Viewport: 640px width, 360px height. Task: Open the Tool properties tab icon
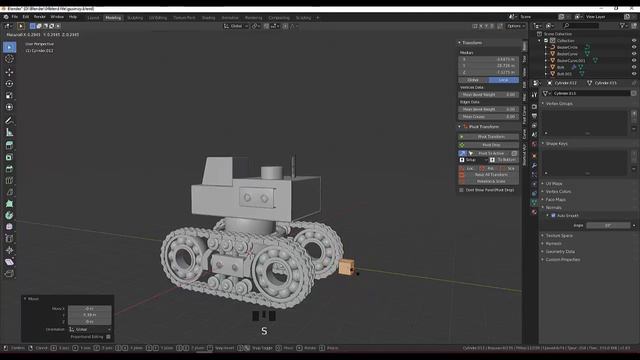(534, 95)
